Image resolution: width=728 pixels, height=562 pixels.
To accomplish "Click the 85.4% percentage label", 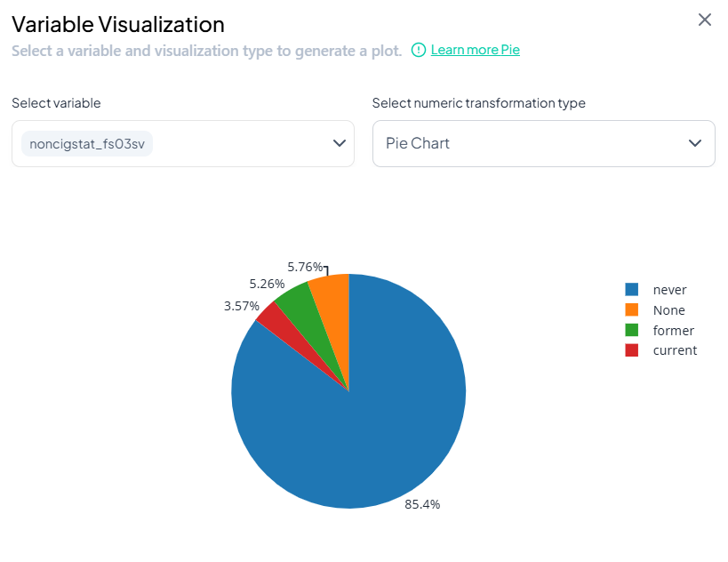I will pyautogui.click(x=422, y=504).
